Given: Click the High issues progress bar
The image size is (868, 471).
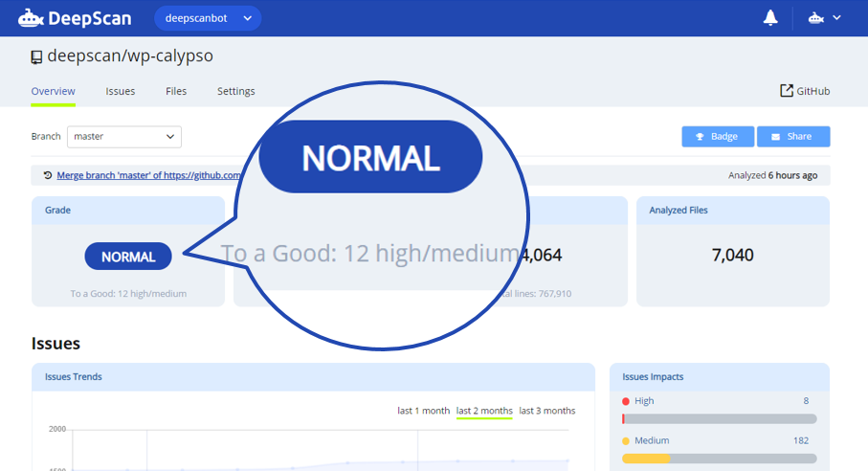Looking at the screenshot, I should 719,419.
